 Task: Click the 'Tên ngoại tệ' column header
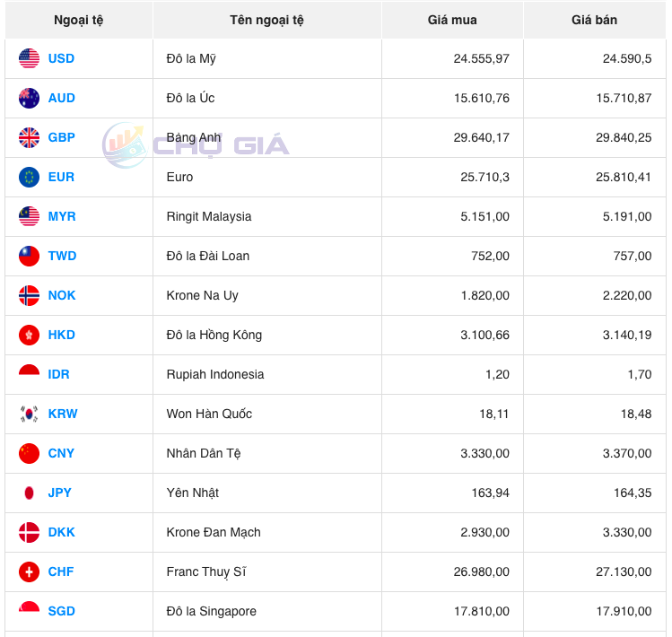pos(266,20)
